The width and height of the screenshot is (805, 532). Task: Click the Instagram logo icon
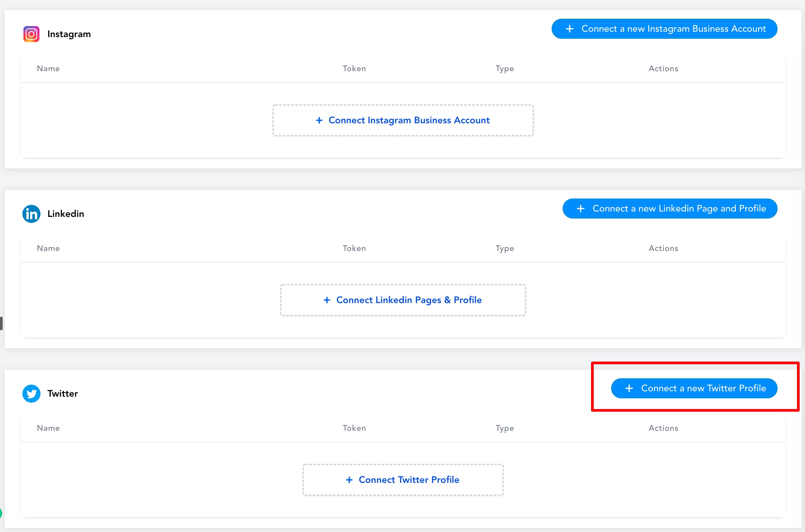point(31,34)
